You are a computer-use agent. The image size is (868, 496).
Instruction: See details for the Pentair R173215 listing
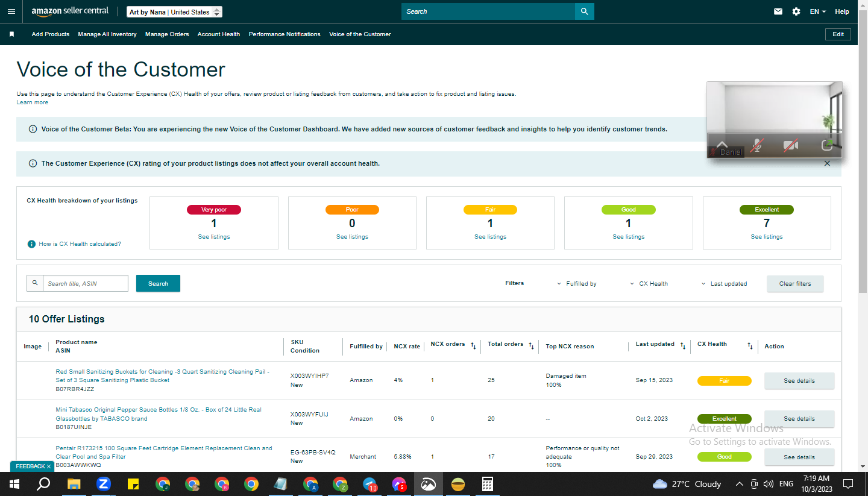pyautogui.click(x=799, y=457)
